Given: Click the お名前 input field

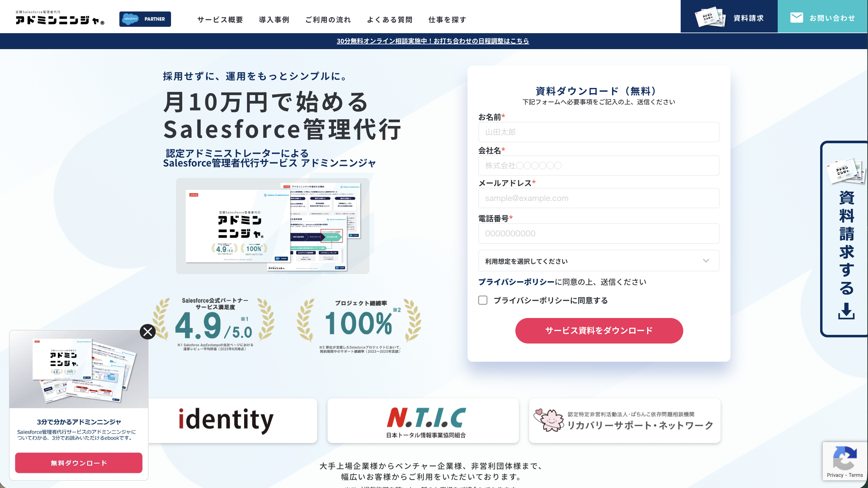Looking at the screenshot, I should coord(599,132).
